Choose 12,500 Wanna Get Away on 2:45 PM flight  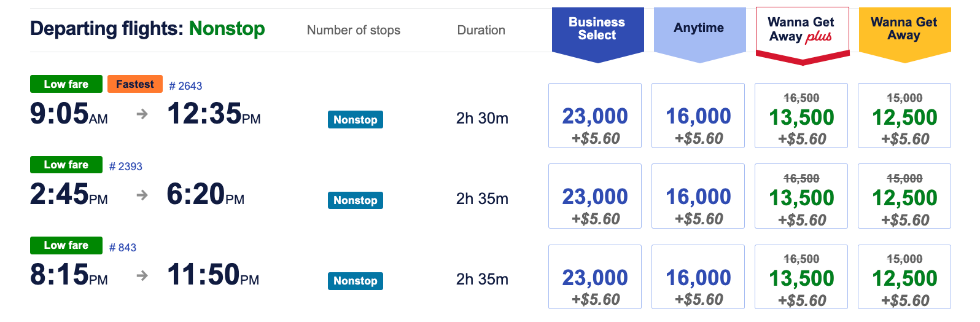[x=904, y=197]
